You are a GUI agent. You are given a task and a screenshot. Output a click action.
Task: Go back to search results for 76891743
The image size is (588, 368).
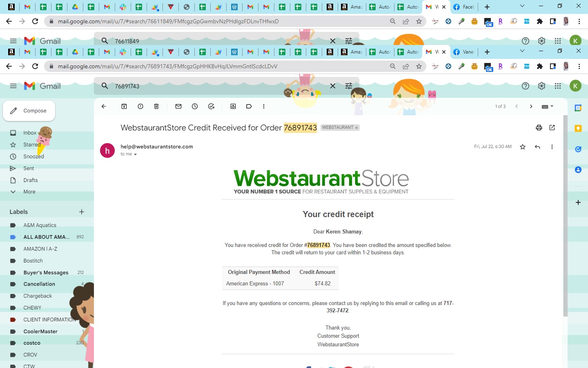pyautogui.click(x=104, y=106)
